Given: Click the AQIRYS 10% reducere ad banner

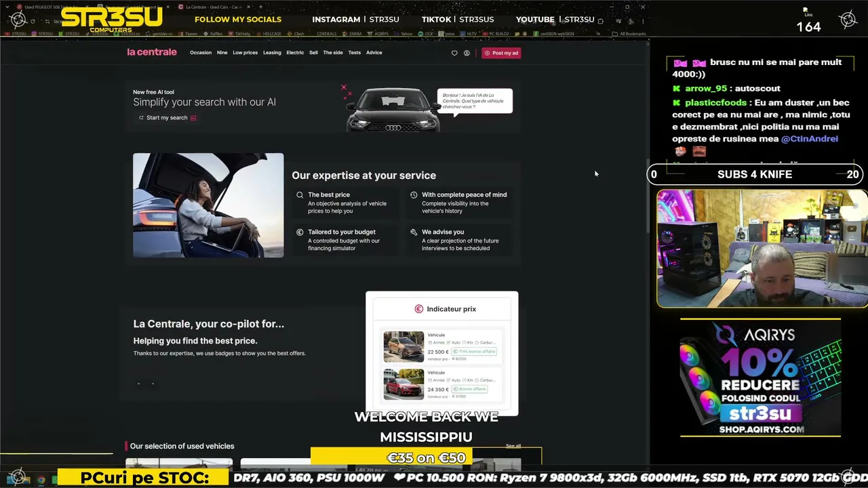Looking at the screenshot, I should click(760, 378).
